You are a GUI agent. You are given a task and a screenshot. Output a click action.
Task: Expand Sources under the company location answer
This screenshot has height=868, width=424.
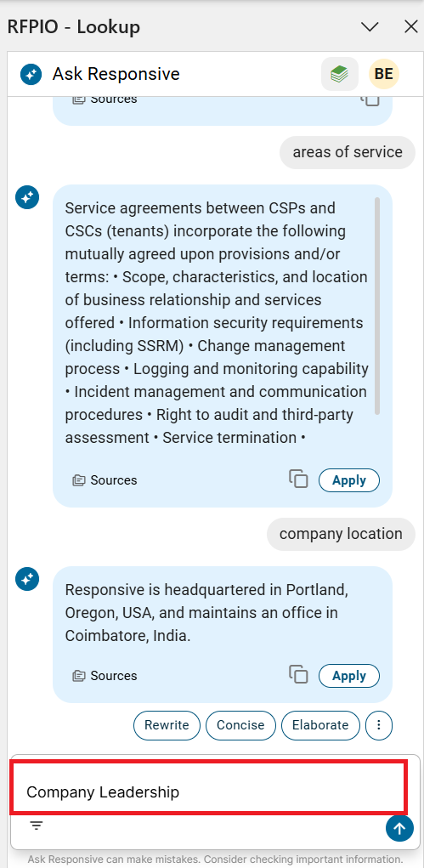click(x=105, y=676)
